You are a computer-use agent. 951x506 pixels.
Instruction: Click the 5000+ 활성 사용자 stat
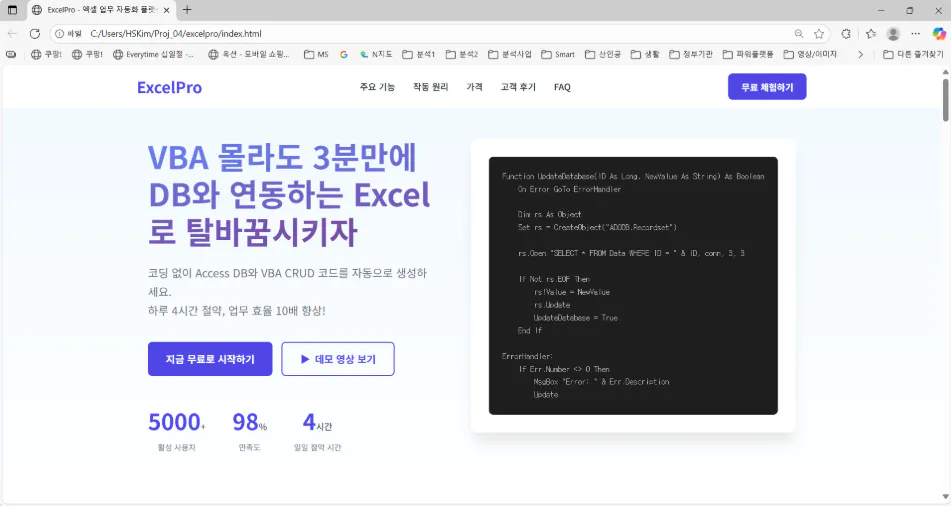click(176, 431)
